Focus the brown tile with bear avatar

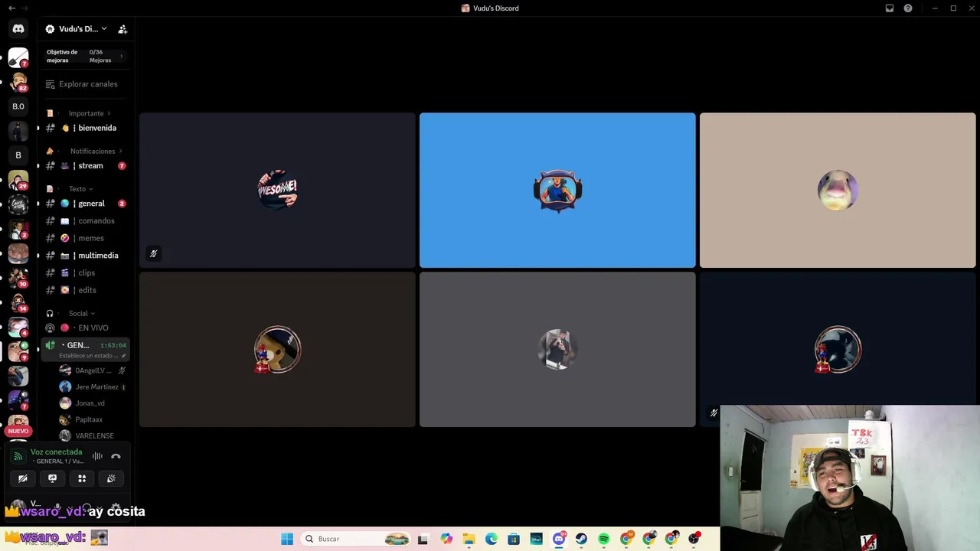(x=277, y=350)
